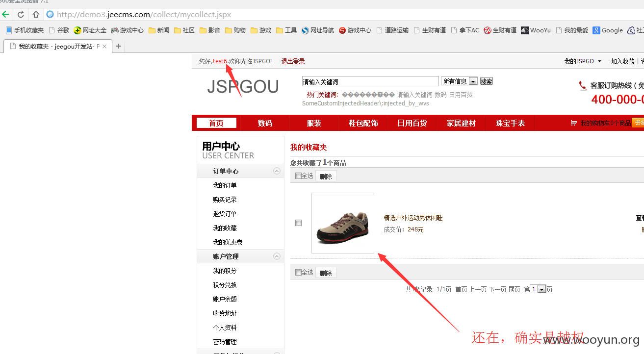Viewport: 644px width, 354px height.
Task: Tick the lower 全选 checkbox
Action: [298, 273]
